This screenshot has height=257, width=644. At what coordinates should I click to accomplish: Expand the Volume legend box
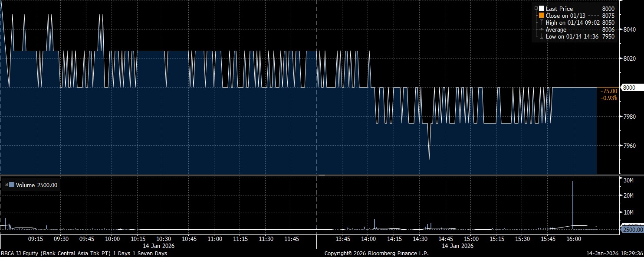[6, 185]
